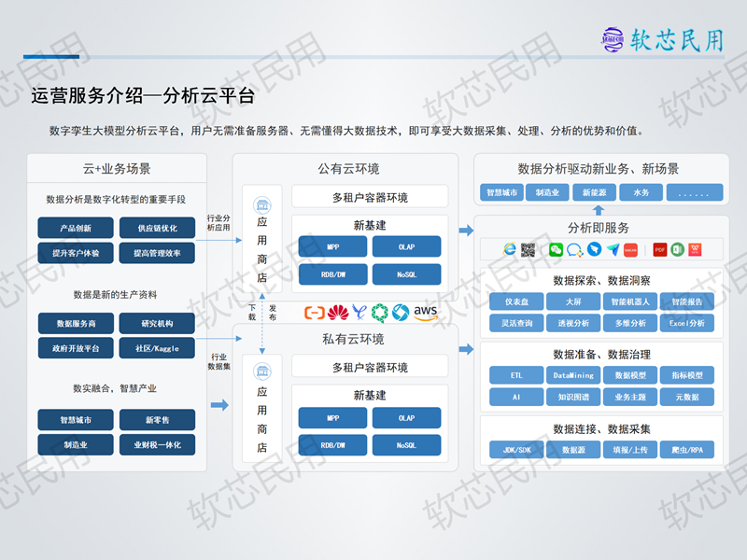Open the 仪表盘 tile
The image size is (747, 560).
coord(516,301)
